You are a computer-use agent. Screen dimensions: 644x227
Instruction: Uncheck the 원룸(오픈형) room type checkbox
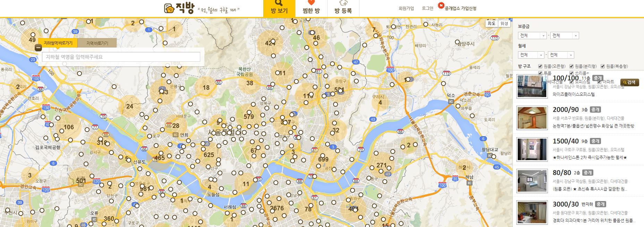540,66
